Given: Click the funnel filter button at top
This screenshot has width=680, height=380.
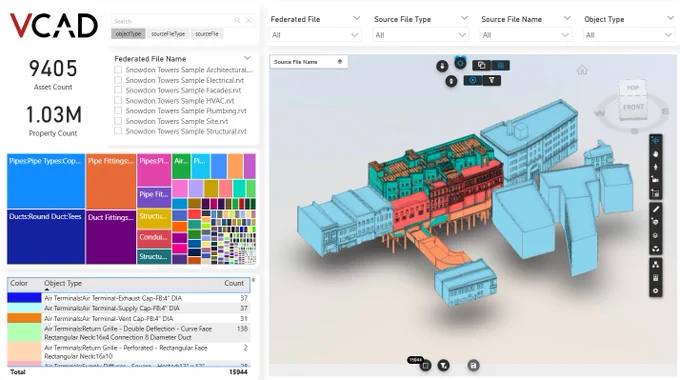Looking at the screenshot, I should [x=491, y=80].
